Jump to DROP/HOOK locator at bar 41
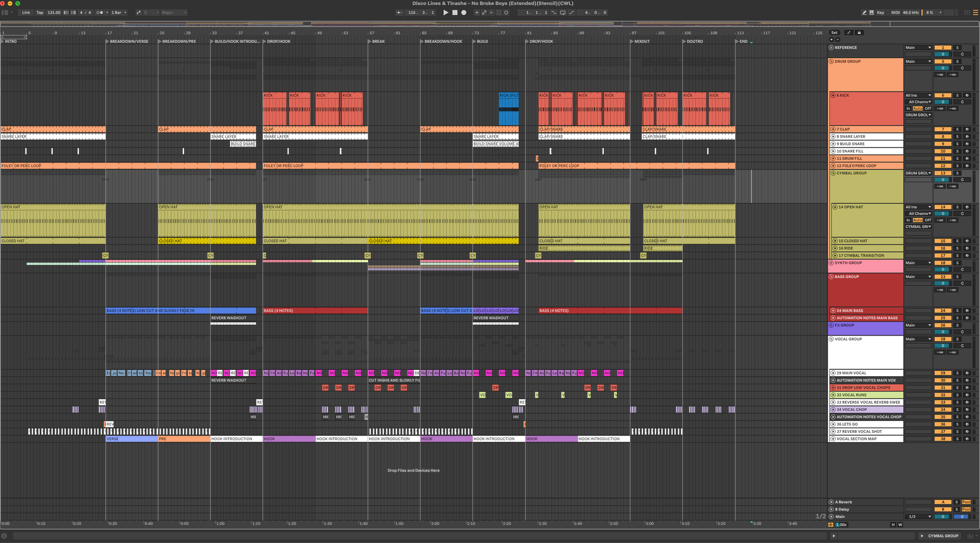The width and height of the screenshot is (980, 543). [x=278, y=41]
